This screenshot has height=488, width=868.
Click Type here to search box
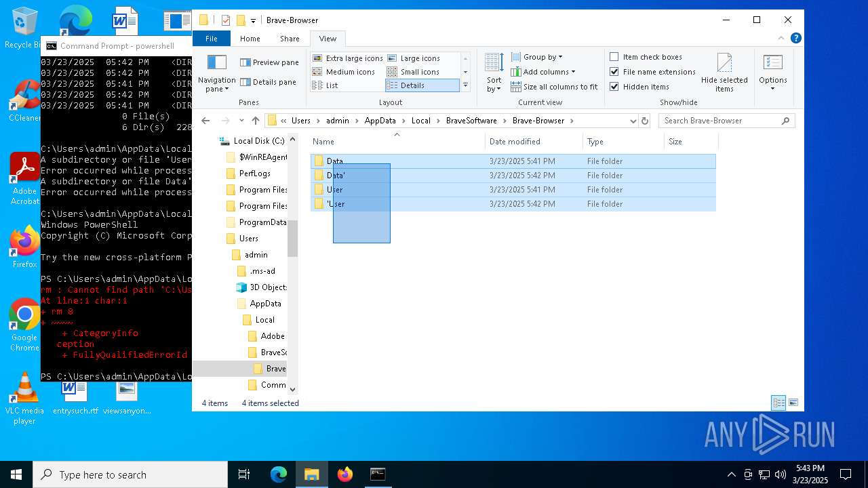[x=130, y=474]
